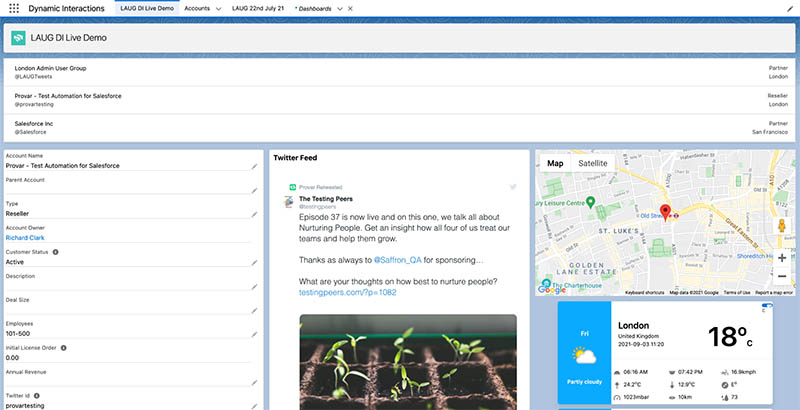Select Provar - Test Automation for Salesforce row
This screenshot has width=800, height=410.
click(399, 100)
